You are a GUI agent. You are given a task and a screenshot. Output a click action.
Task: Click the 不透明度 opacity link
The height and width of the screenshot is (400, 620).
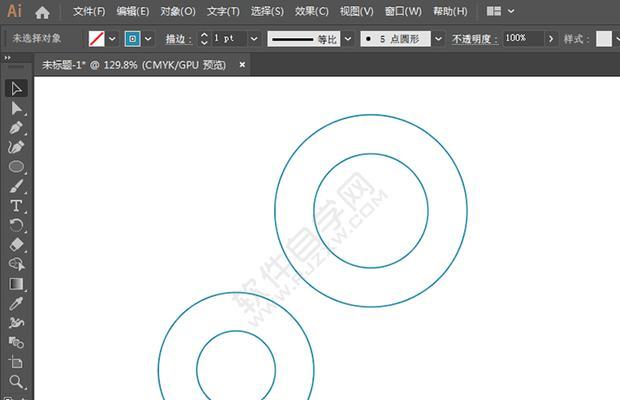tap(474, 39)
